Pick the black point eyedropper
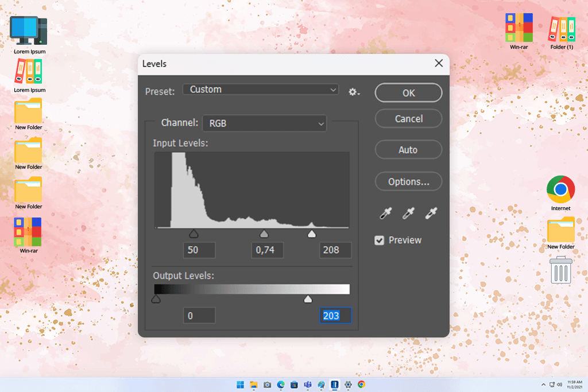588x392 pixels. tap(385, 213)
